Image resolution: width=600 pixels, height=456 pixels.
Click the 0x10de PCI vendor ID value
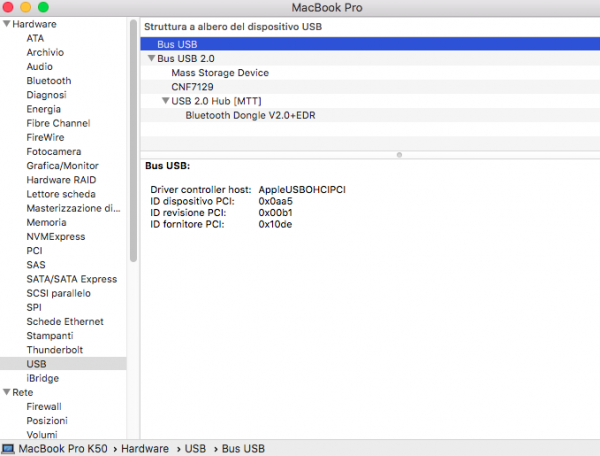click(275, 224)
